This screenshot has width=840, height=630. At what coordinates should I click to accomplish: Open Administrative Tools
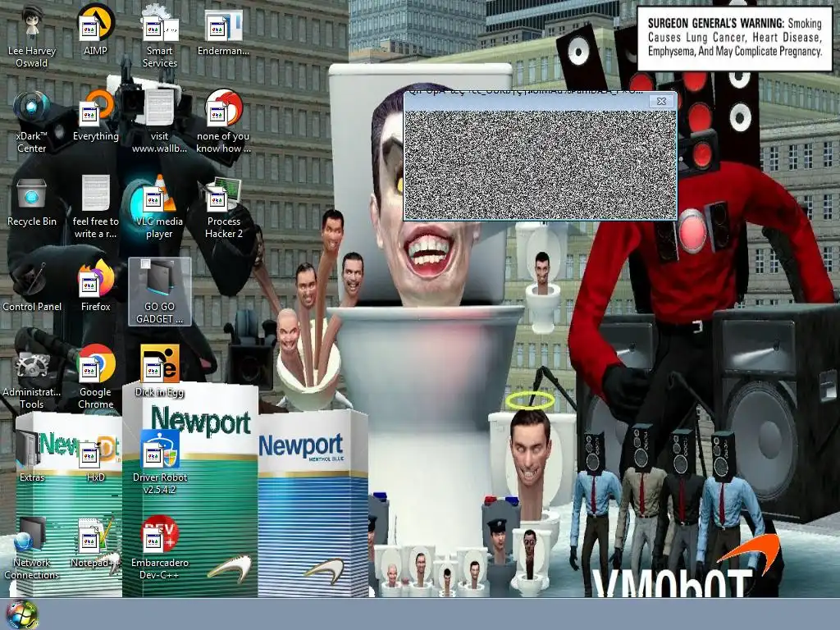point(32,378)
